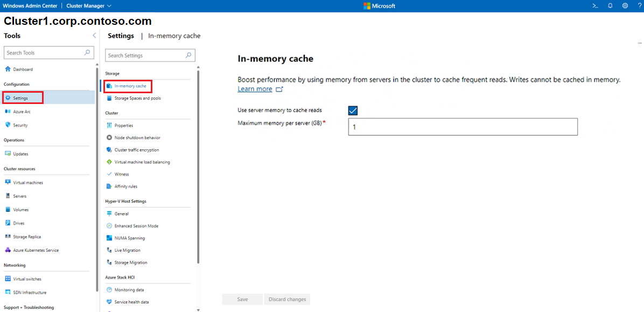Screen dimensions: 644x312
Task: Click the Service health data icon
Action: [109, 302]
